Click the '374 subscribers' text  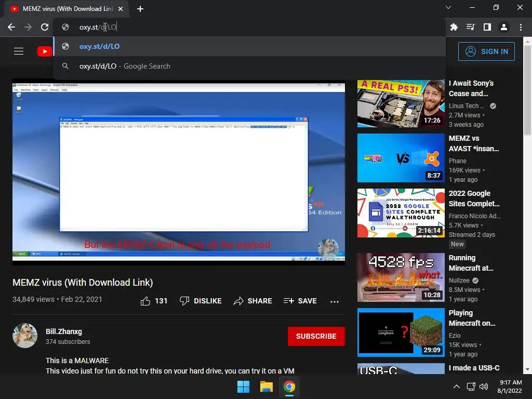(68, 342)
